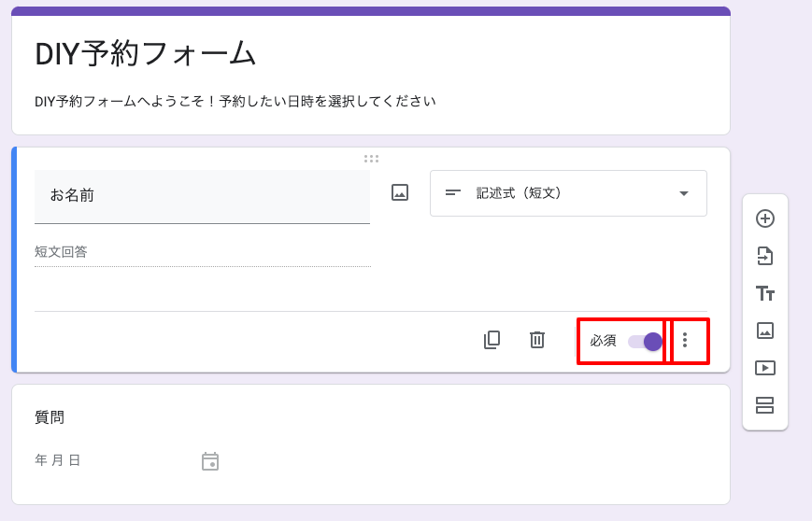Open the Import questions icon
Image resolution: width=812 pixels, height=521 pixels.
[x=765, y=256]
